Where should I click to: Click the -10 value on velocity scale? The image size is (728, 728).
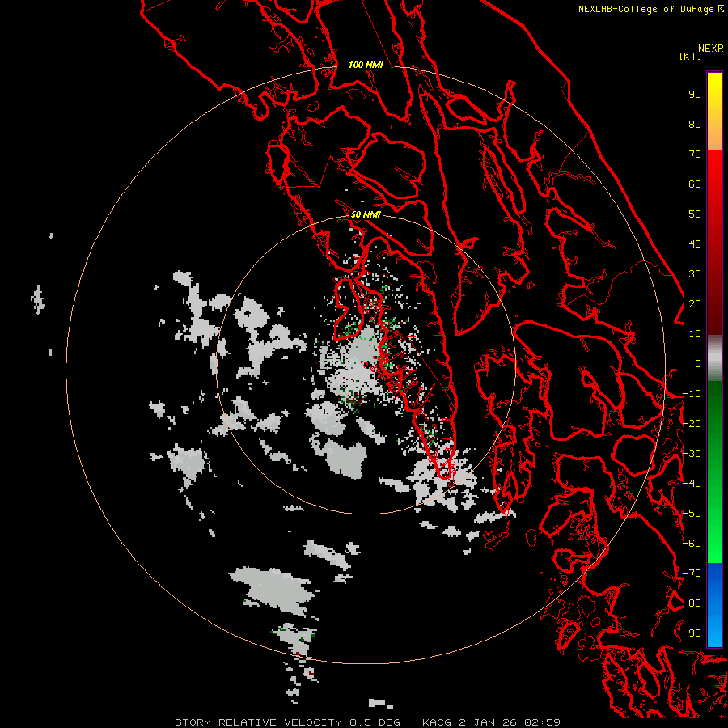tap(692, 394)
